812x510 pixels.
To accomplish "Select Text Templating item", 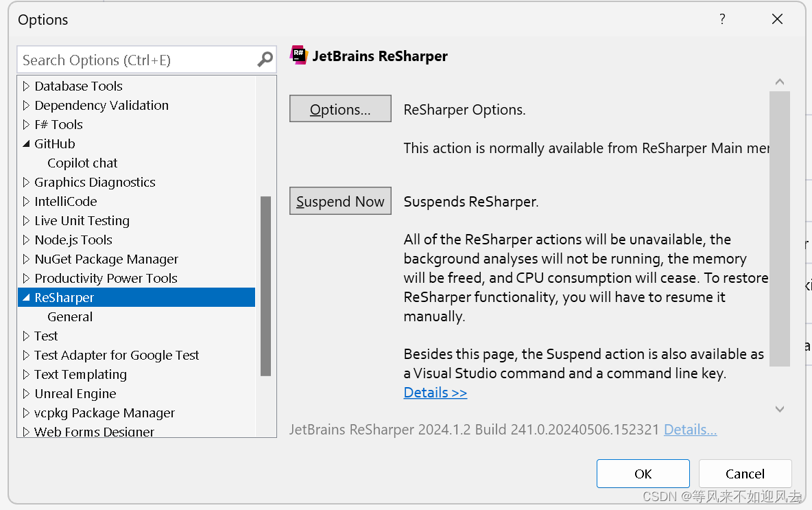I will click(x=80, y=374).
